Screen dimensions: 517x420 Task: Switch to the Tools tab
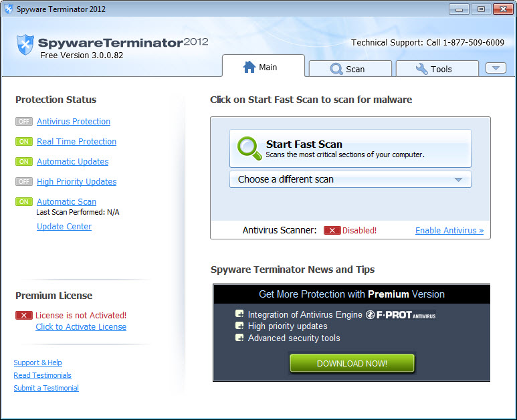pos(437,69)
